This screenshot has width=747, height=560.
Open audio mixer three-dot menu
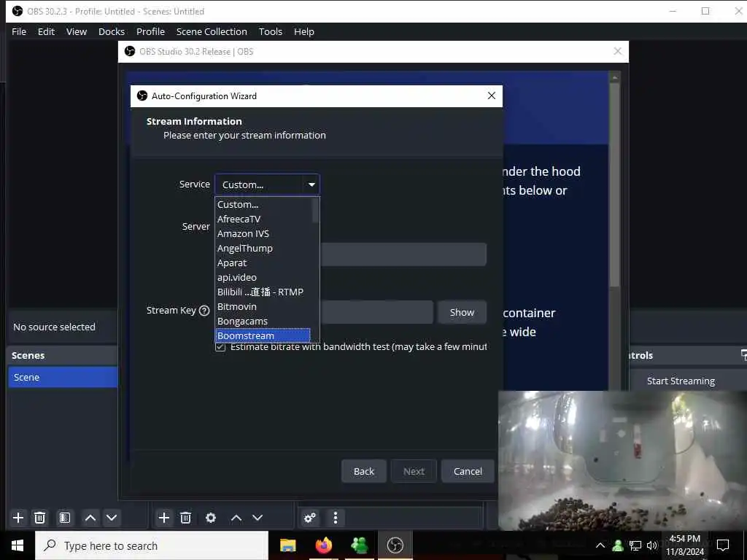(336, 518)
